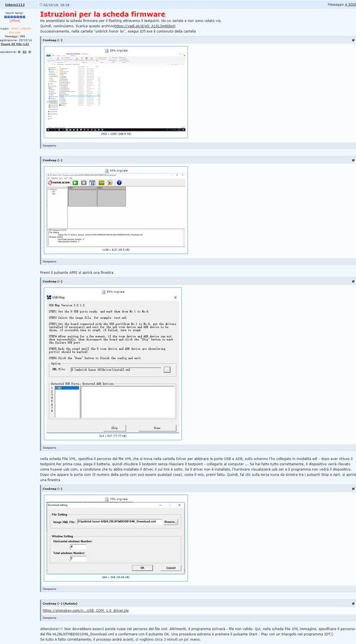Open user profile Intero1112
The image size is (356, 644).
pyautogui.click(x=14, y=4)
